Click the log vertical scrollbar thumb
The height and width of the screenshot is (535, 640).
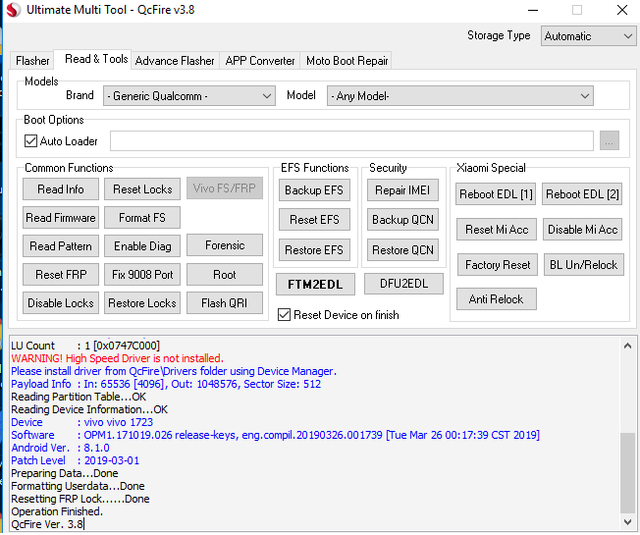(x=628, y=473)
